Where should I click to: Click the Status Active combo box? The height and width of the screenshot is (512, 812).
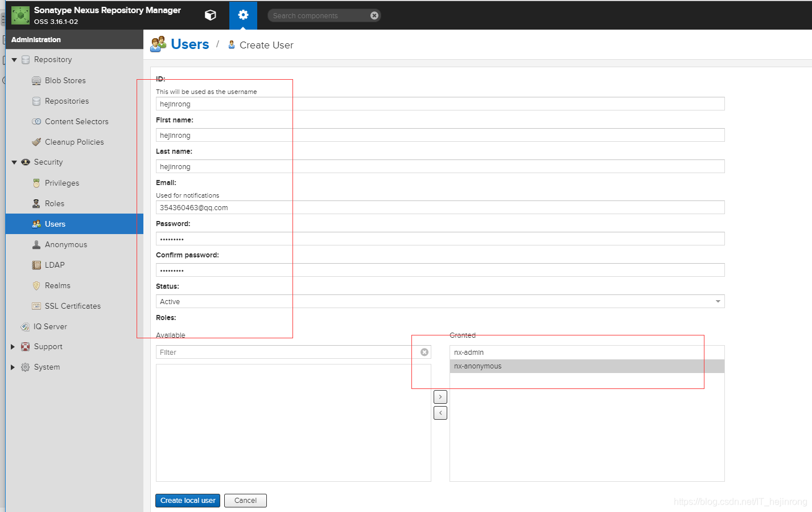(440, 302)
